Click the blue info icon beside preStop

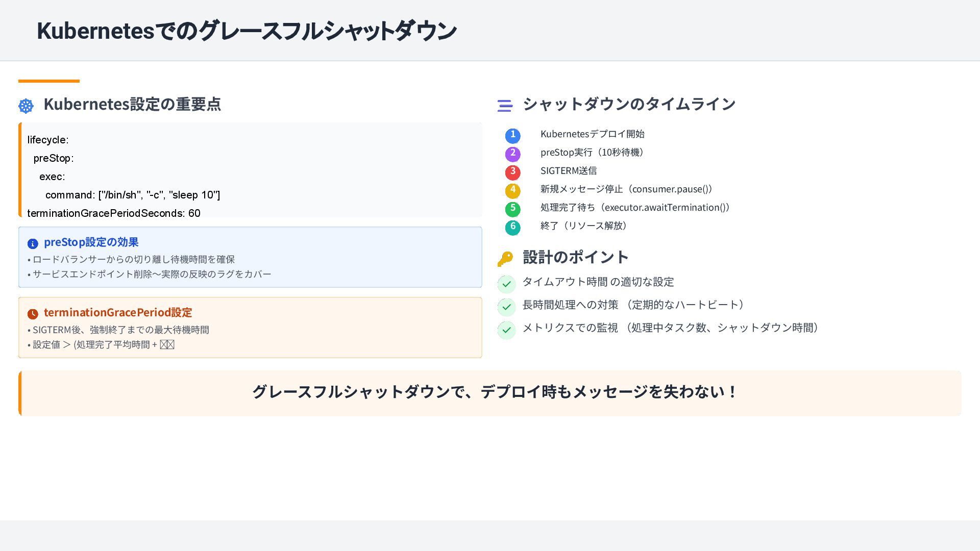point(33,244)
